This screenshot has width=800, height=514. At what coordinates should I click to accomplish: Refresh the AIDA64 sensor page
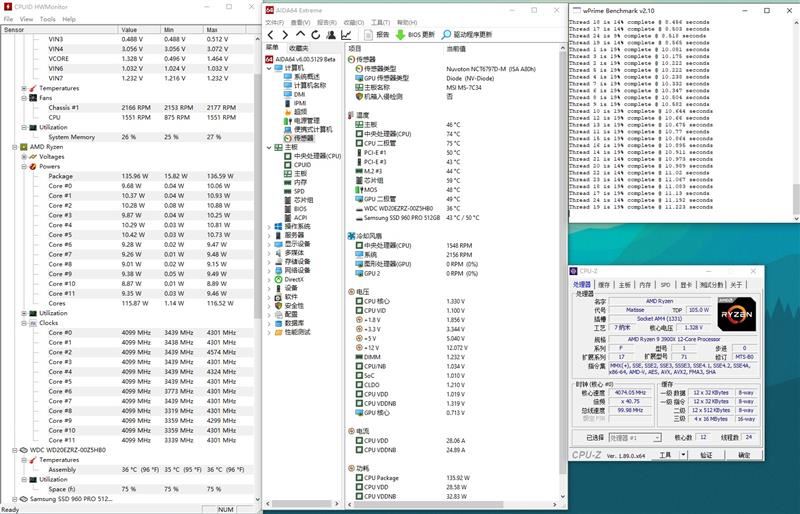[x=316, y=35]
